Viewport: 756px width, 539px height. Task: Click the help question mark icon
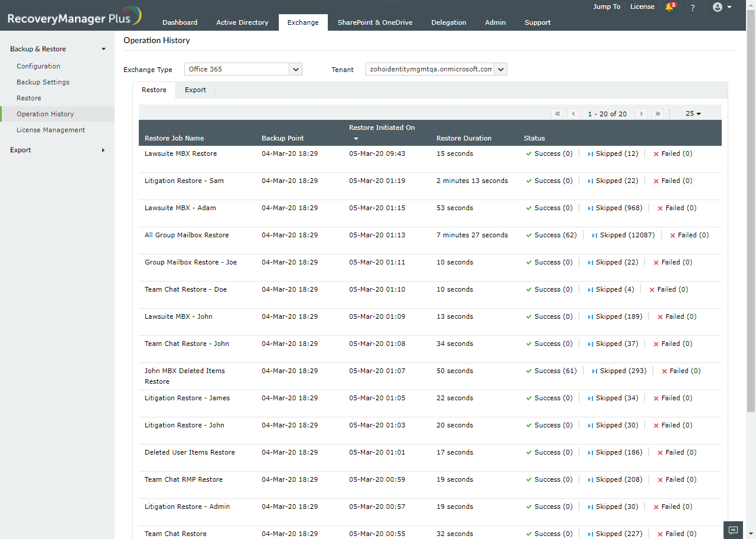693,8
